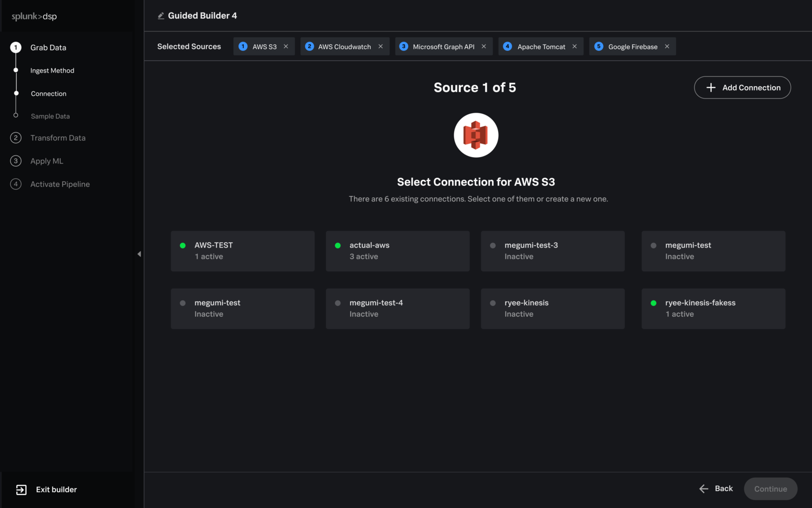Click Continue button

pos(771,489)
